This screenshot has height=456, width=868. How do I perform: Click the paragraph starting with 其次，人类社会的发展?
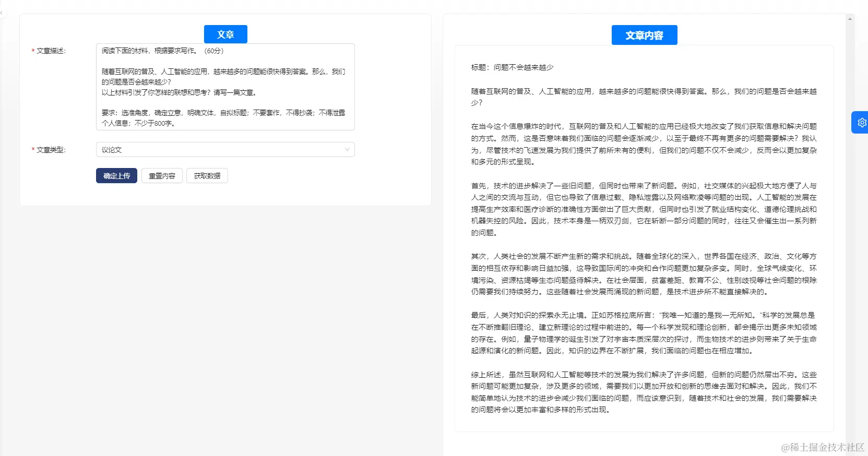(x=644, y=274)
